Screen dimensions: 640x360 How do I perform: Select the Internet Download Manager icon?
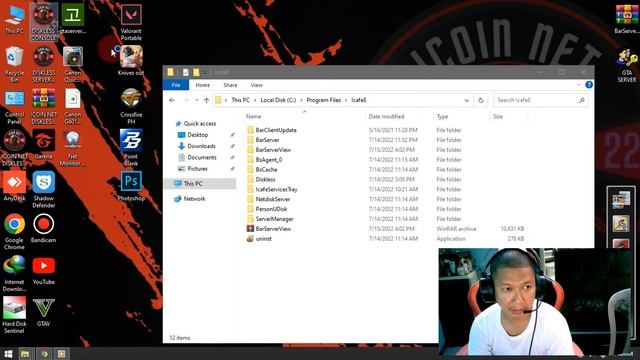(x=14, y=273)
